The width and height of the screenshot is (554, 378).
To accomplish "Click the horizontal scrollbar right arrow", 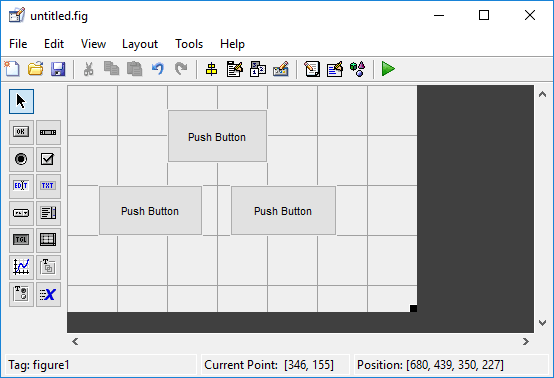I will (x=526, y=341).
